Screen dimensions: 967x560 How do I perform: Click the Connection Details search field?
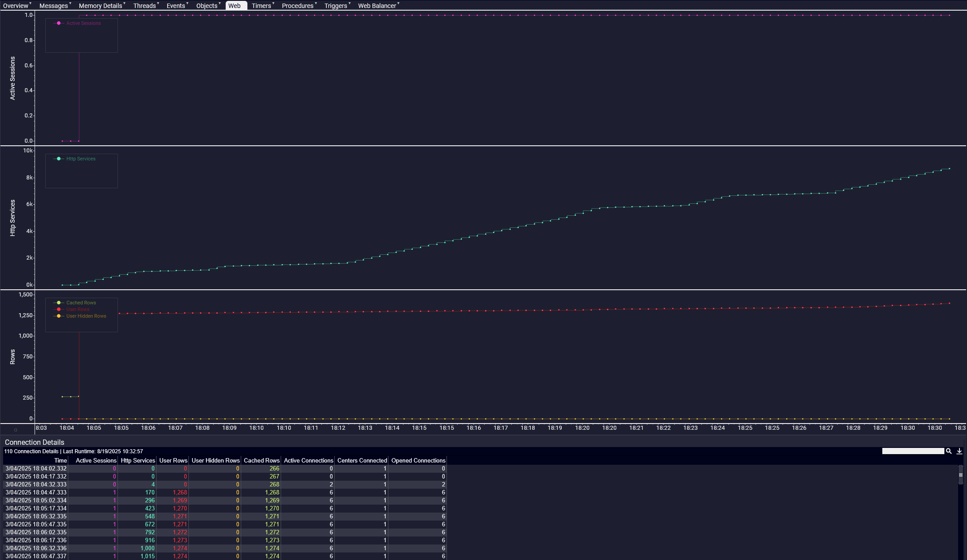coord(912,451)
